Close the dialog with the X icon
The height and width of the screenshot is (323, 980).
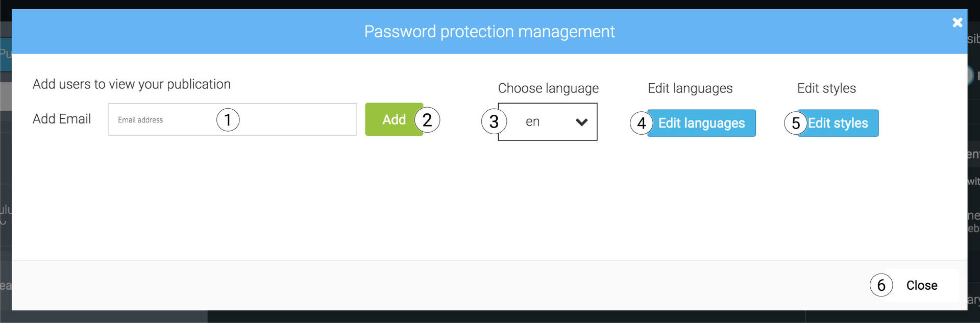(x=957, y=22)
